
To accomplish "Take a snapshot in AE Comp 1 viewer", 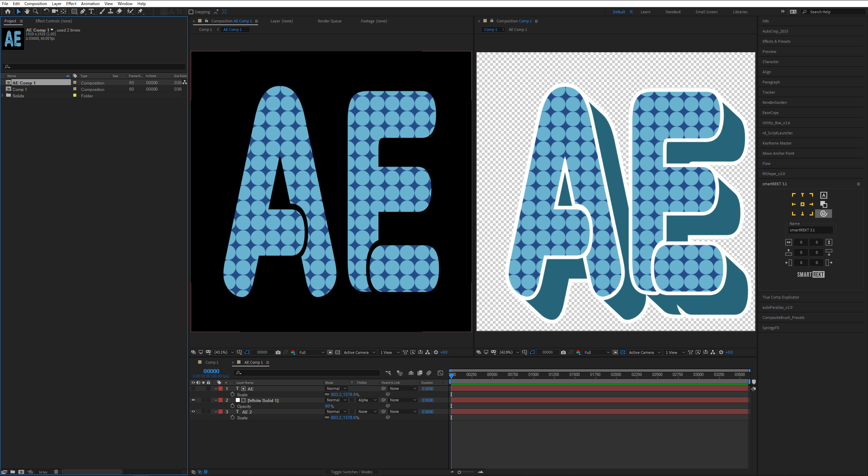I will click(x=278, y=352).
